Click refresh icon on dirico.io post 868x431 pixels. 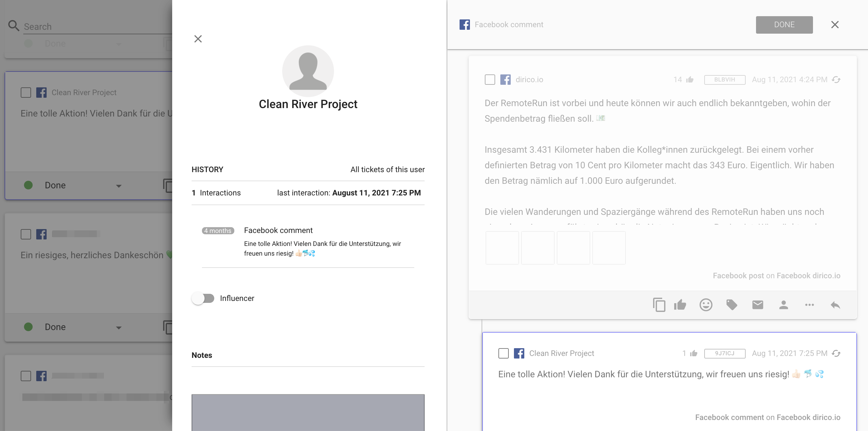[836, 80]
